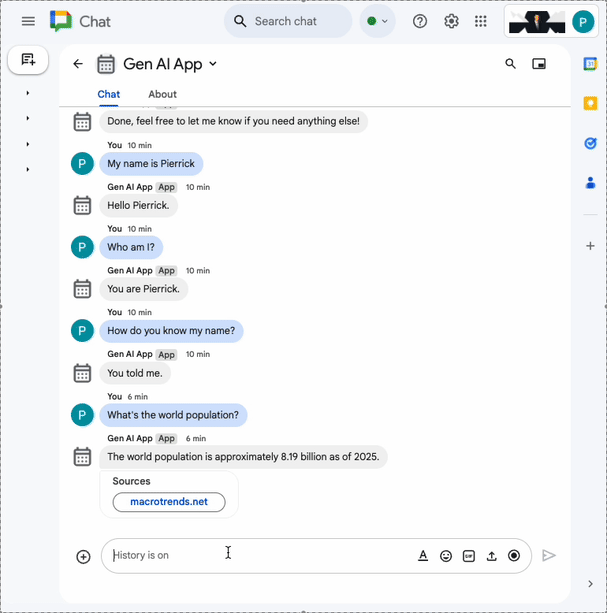This screenshot has height=613, width=607.
Task: Open the macrotrends.net source link
Action: point(169,502)
